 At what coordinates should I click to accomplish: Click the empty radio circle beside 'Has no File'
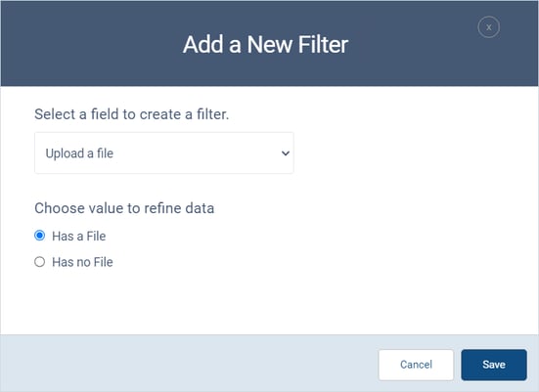click(x=39, y=262)
